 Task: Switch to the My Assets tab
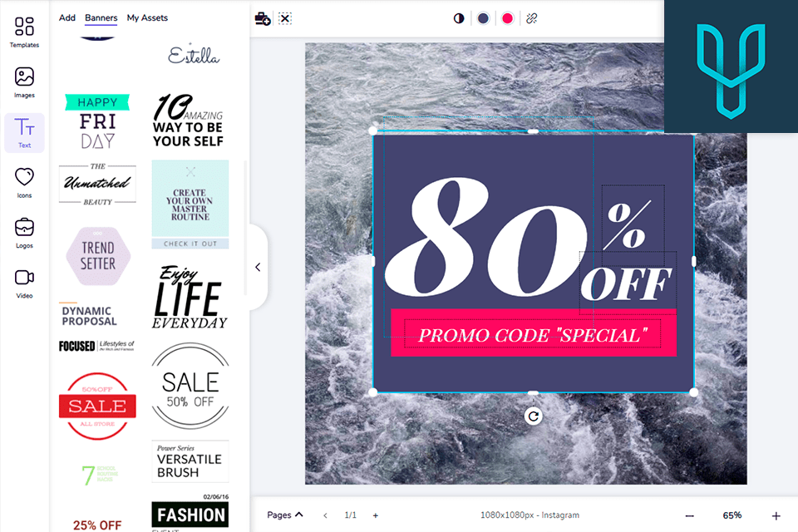[x=147, y=17]
